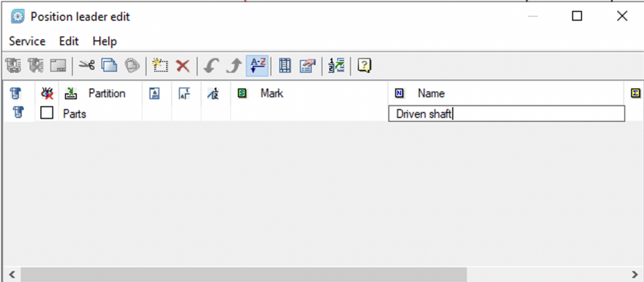
Task: Click the Partition column header
Action: click(x=106, y=94)
